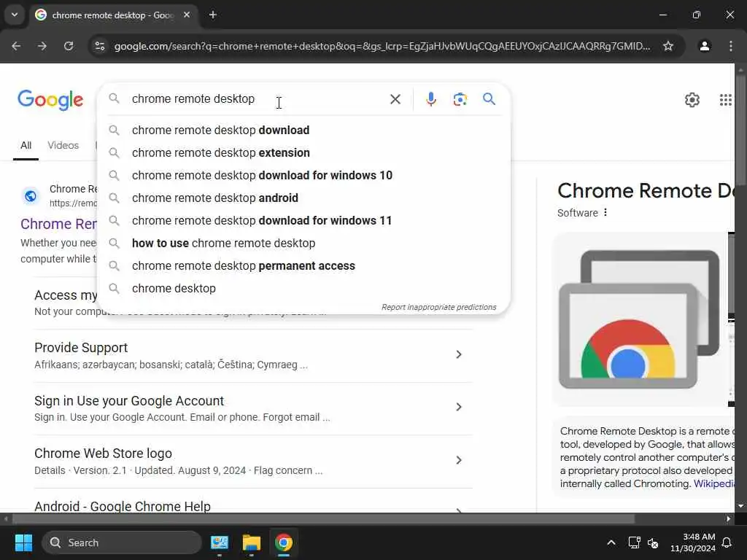747x560 pixels.
Task: Search by image with the Lens icon
Action: (460, 99)
